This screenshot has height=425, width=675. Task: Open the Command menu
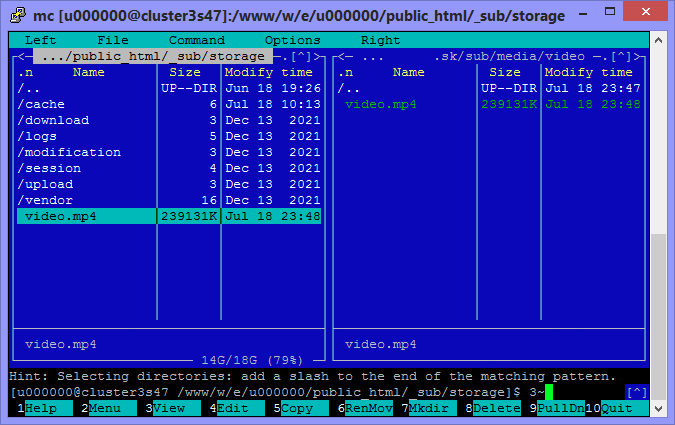[x=196, y=40]
